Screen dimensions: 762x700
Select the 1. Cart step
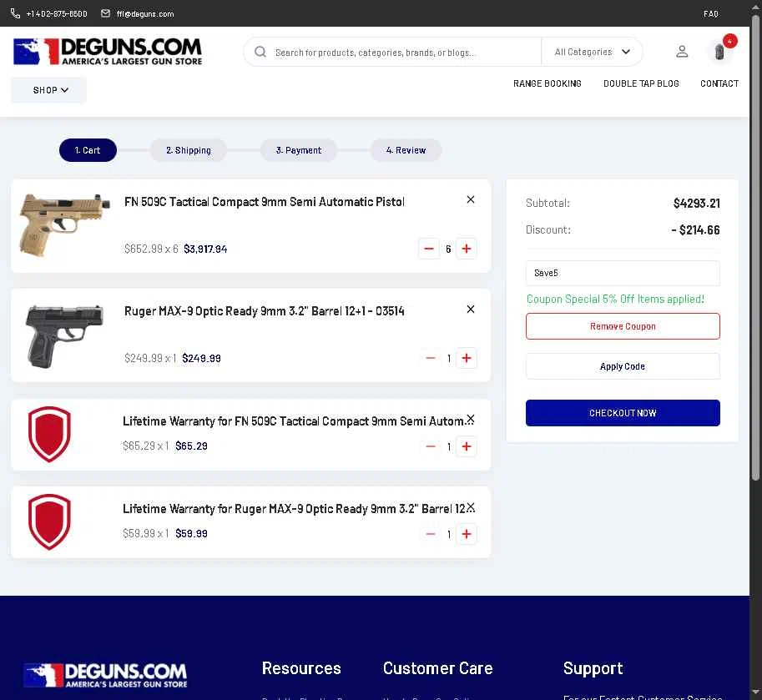pos(88,150)
